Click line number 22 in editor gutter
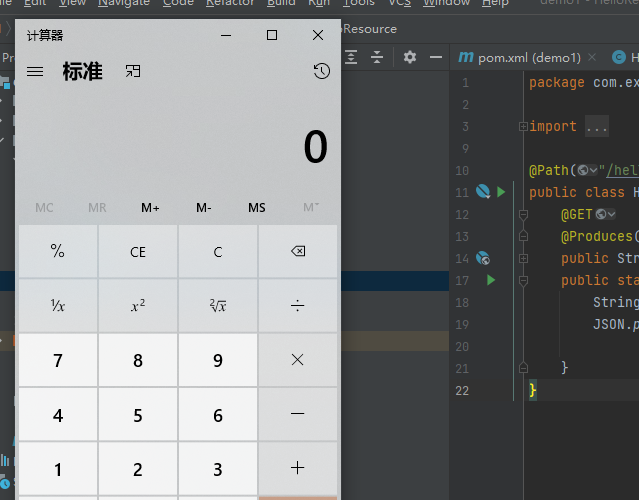The width and height of the screenshot is (639, 500). pyautogui.click(x=462, y=391)
